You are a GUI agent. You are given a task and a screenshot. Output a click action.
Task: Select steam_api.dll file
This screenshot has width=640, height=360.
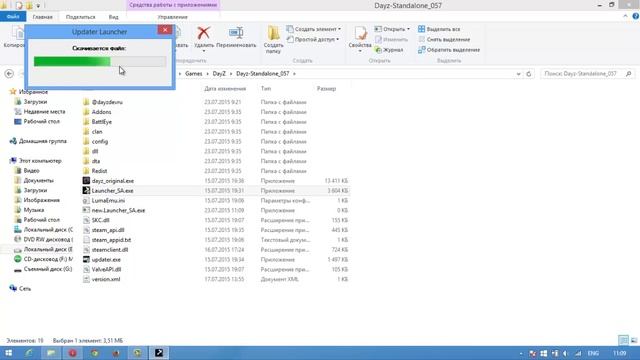(108, 230)
